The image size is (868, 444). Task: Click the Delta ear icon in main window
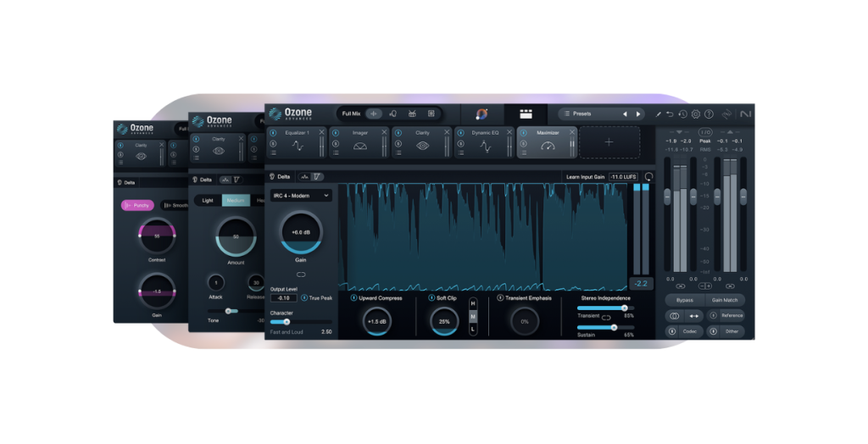pyautogui.click(x=272, y=176)
